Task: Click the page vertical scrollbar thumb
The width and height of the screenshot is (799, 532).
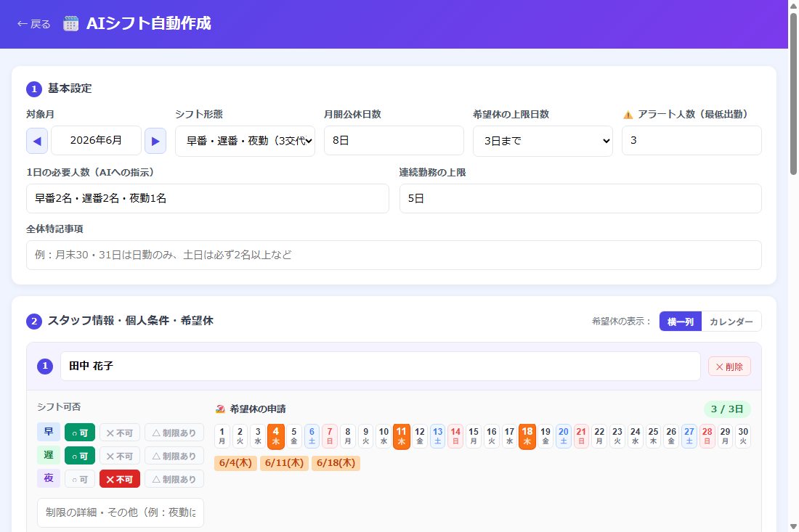Action: (793, 93)
